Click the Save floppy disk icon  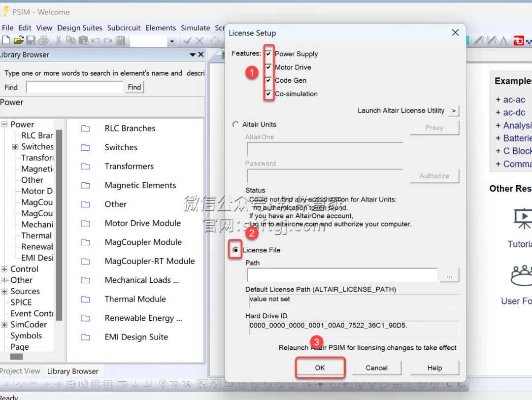(x=31, y=40)
